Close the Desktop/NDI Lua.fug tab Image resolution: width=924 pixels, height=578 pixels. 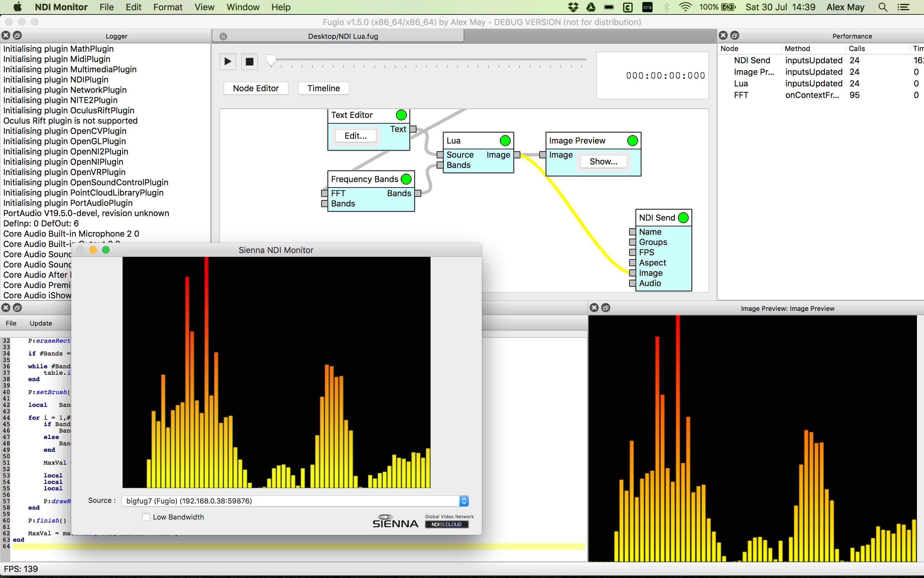(x=223, y=36)
